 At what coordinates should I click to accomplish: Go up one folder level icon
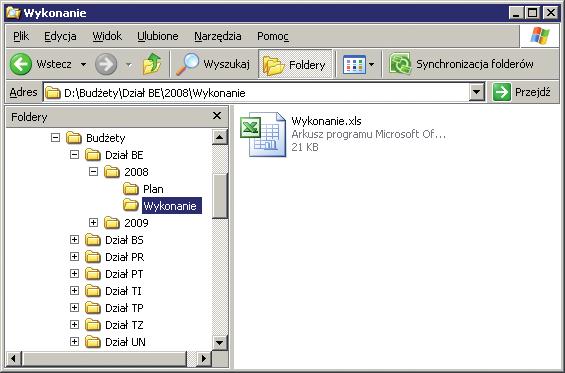152,64
